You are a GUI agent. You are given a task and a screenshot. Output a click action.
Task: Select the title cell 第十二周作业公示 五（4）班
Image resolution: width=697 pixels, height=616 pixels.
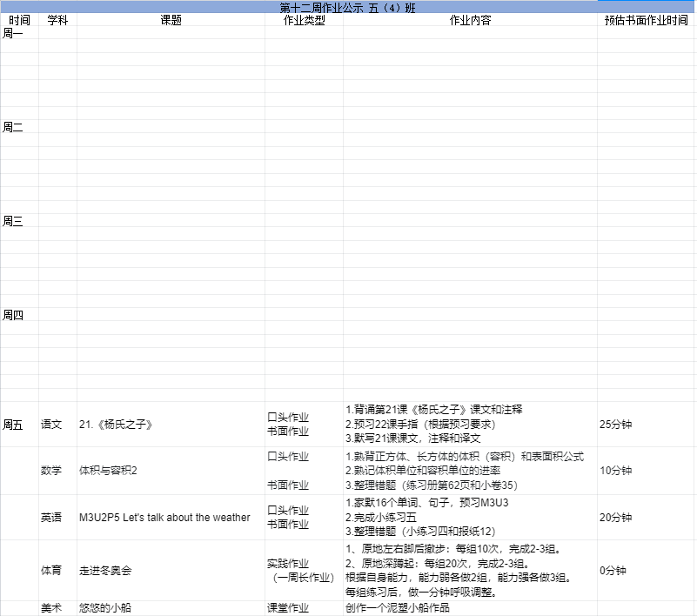click(x=347, y=8)
